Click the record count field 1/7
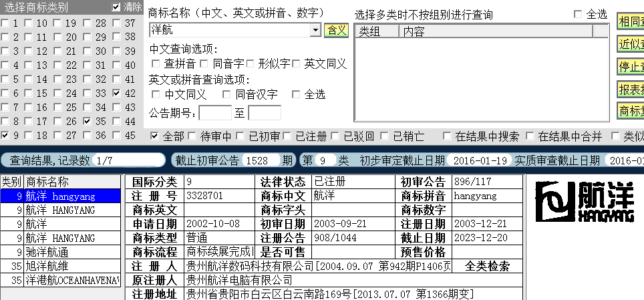 click(128, 160)
